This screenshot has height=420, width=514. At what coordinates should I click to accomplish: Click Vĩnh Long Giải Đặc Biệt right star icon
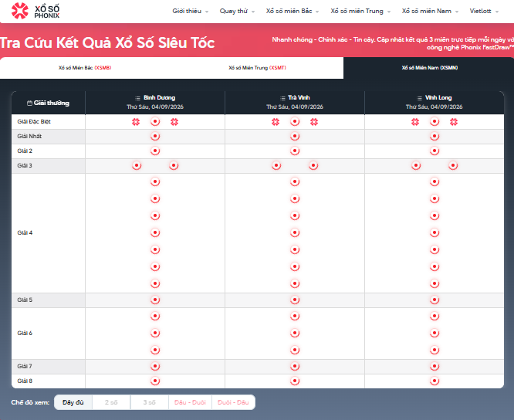click(x=454, y=122)
